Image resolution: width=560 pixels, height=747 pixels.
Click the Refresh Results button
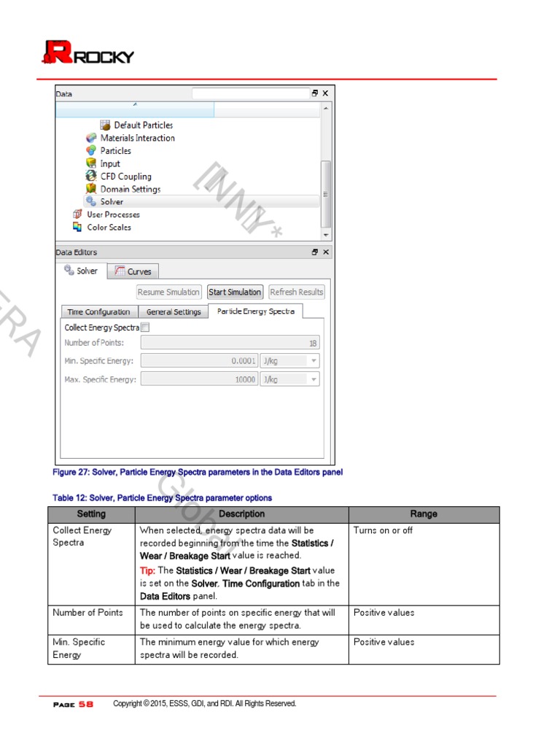[297, 292]
